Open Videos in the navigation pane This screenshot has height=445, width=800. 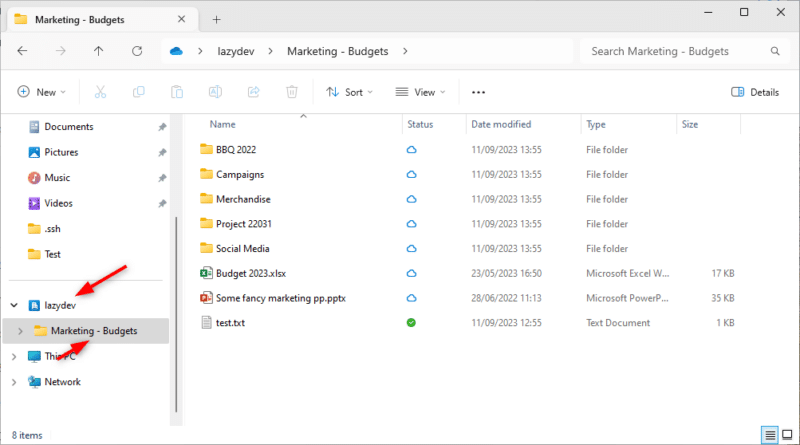click(x=58, y=203)
